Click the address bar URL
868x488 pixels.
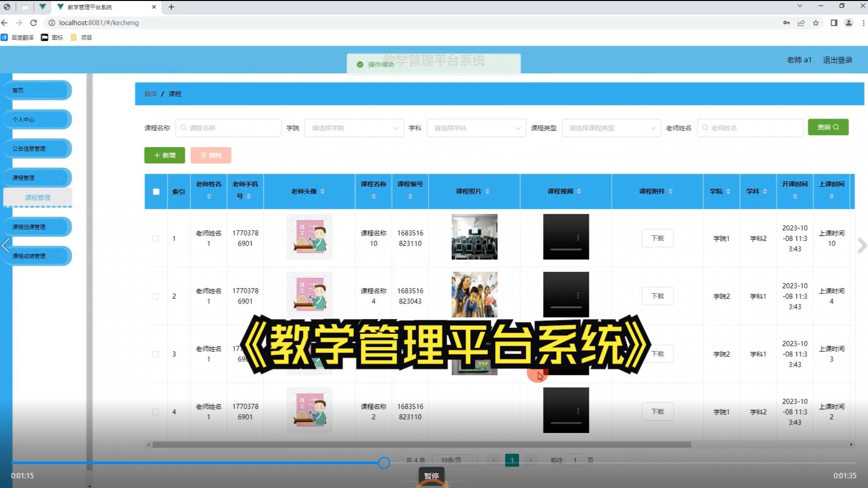pos(99,23)
